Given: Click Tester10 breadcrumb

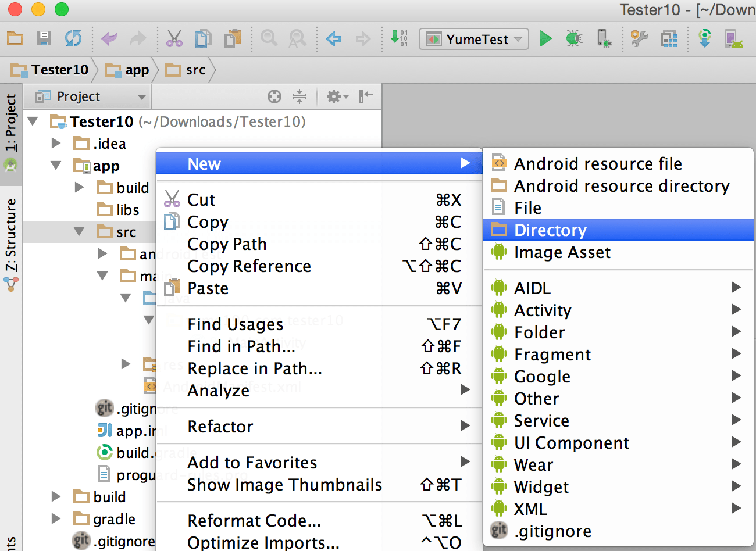Looking at the screenshot, I should (50, 70).
